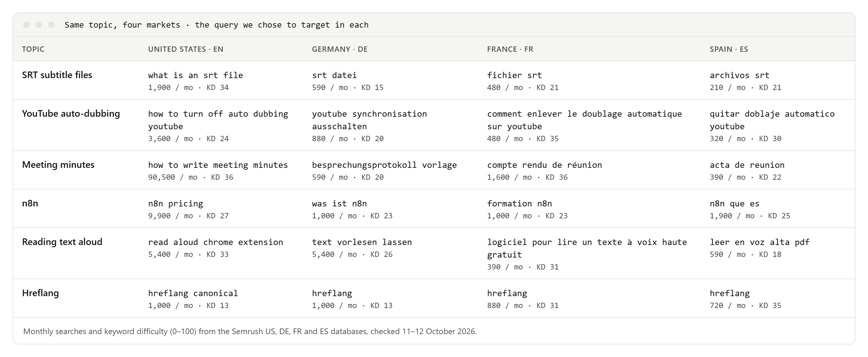Click the query 'what is an srt file'

[195, 75]
